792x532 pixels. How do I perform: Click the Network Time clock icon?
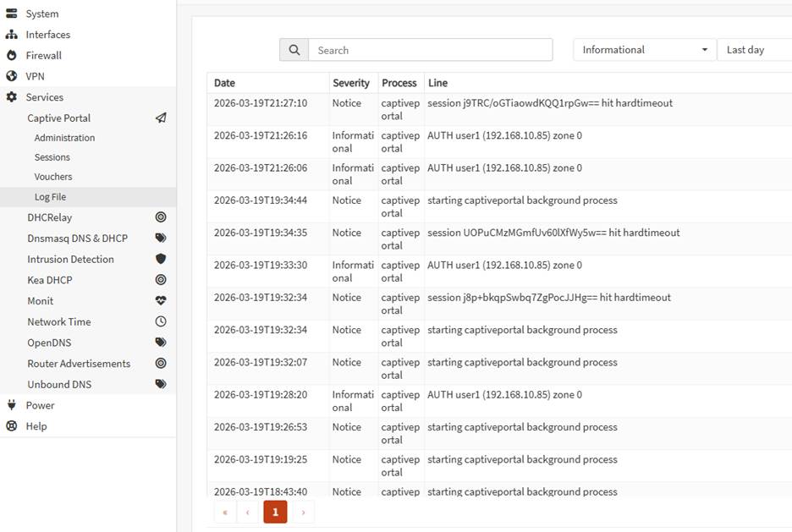click(x=161, y=321)
